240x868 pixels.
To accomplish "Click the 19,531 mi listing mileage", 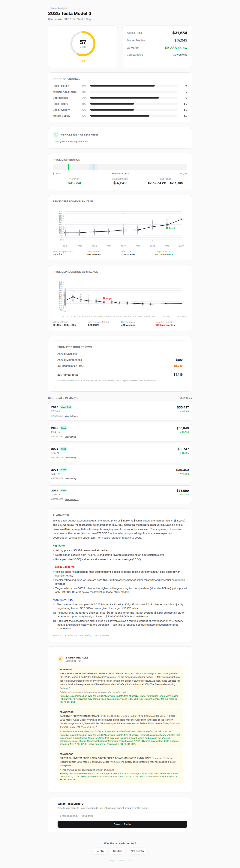I will click(x=56, y=474).
